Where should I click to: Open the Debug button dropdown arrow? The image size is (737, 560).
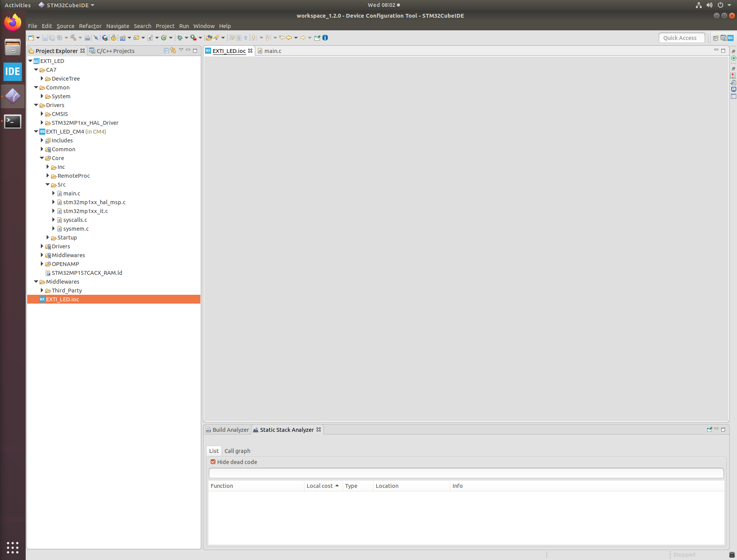click(x=187, y=38)
